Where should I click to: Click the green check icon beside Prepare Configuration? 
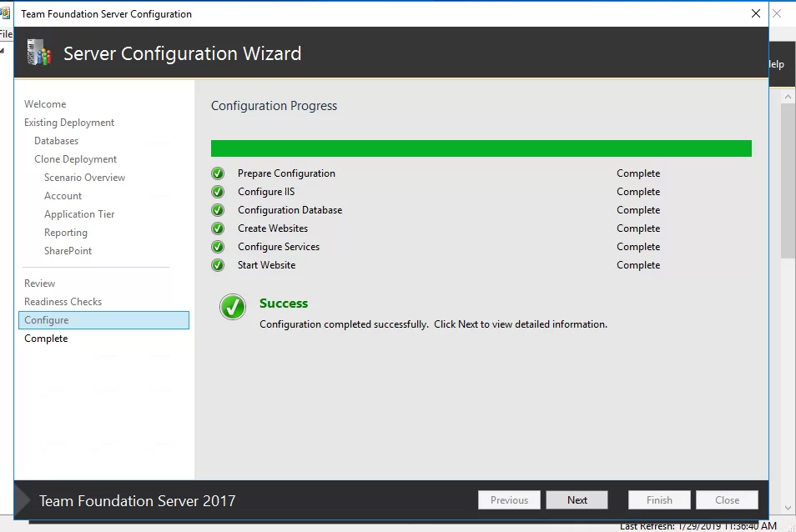click(218, 173)
